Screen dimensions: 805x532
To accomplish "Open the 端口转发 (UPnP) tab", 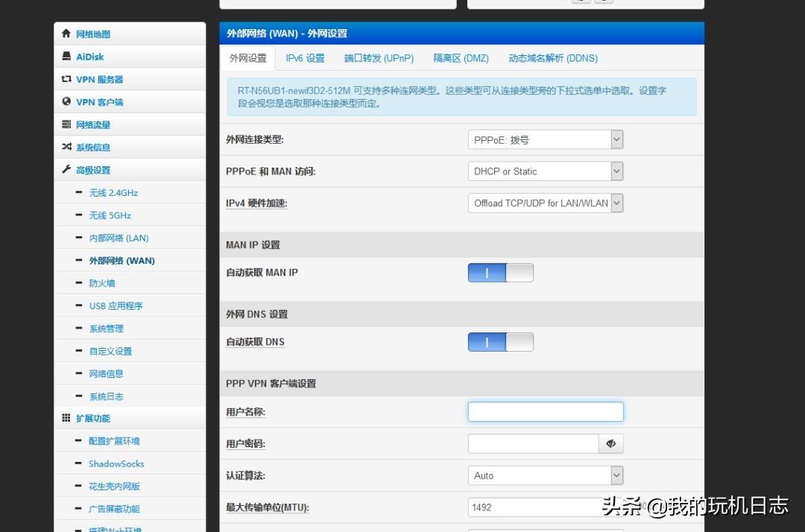I will click(x=379, y=58).
